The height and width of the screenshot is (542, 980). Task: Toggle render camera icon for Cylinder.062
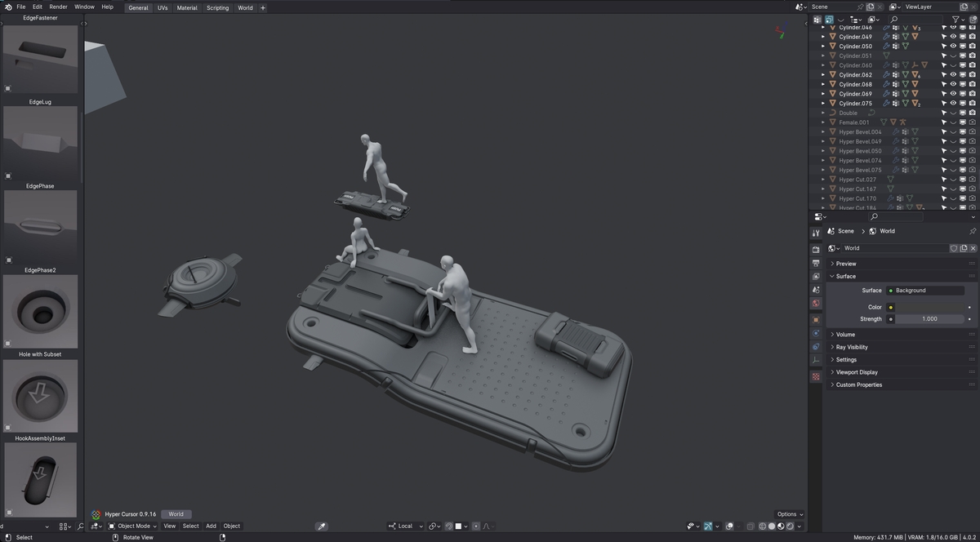coord(972,74)
